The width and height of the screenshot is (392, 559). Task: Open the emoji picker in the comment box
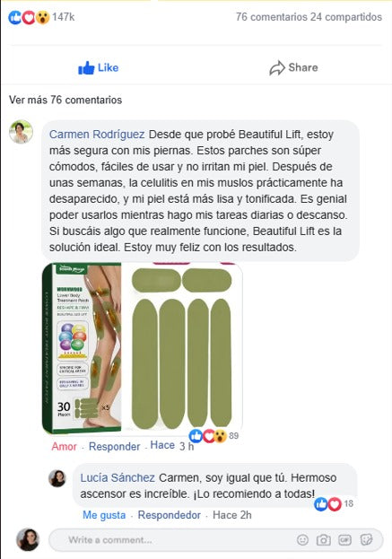tap(302, 540)
